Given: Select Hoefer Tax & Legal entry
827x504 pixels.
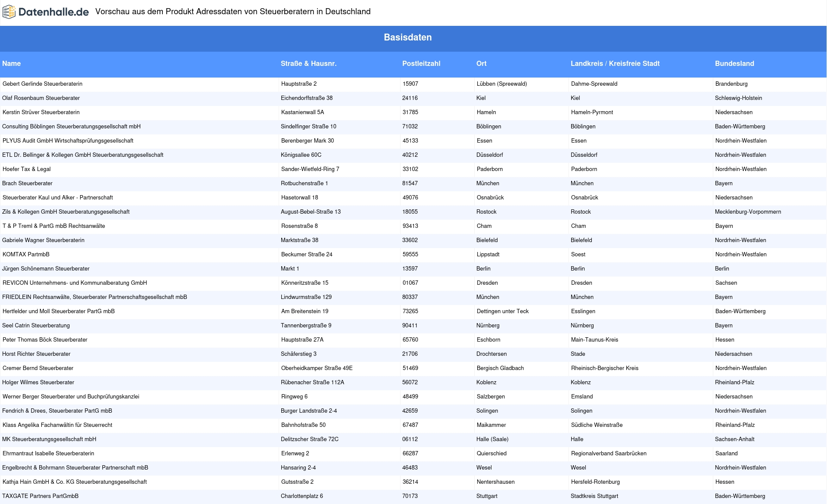Looking at the screenshot, I should (x=27, y=169).
